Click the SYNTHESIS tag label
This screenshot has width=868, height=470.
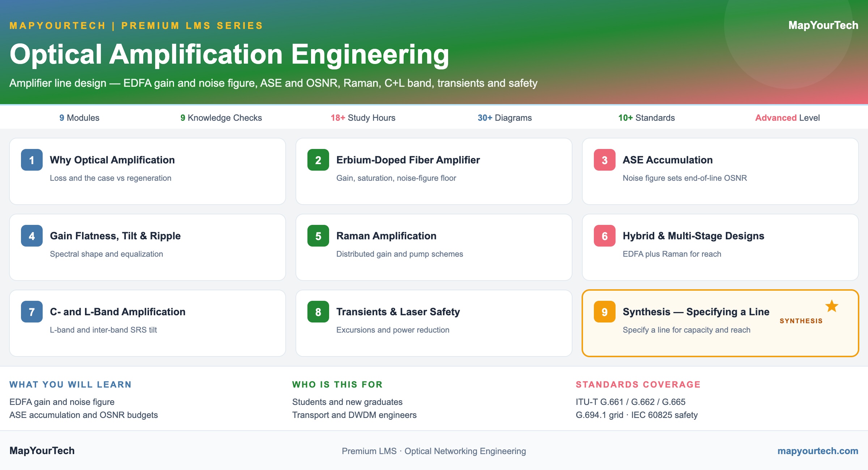click(801, 321)
